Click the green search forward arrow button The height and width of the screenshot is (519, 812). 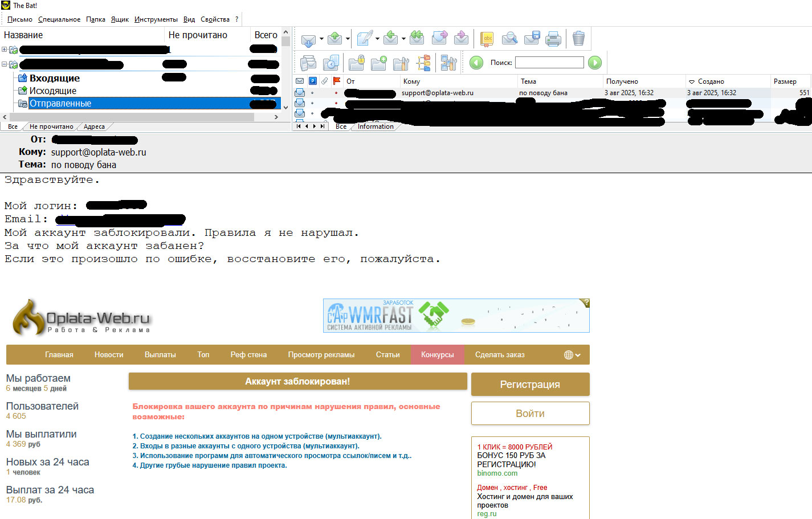click(594, 63)
